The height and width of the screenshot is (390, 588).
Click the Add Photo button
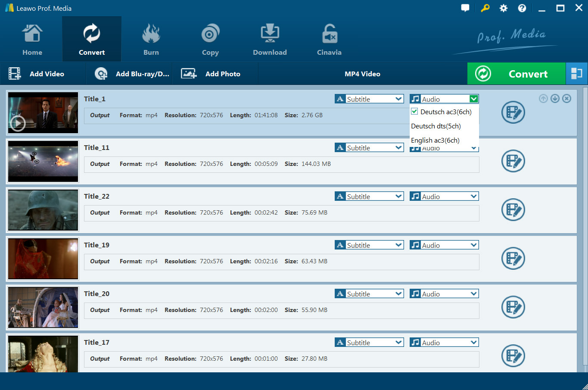click(215, 74)
